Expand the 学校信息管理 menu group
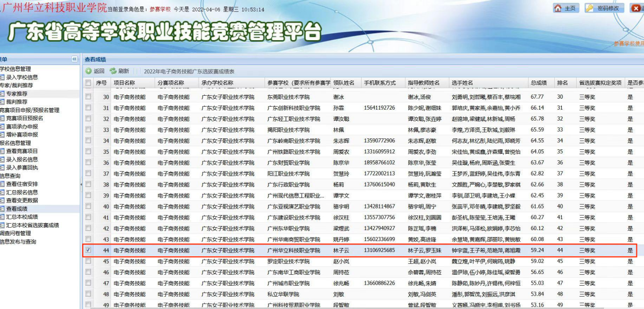This screenshot has height=309, width=644. point(15,69)
